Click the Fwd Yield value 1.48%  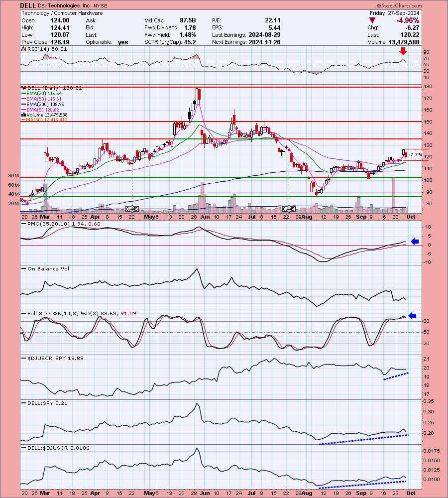188,35
